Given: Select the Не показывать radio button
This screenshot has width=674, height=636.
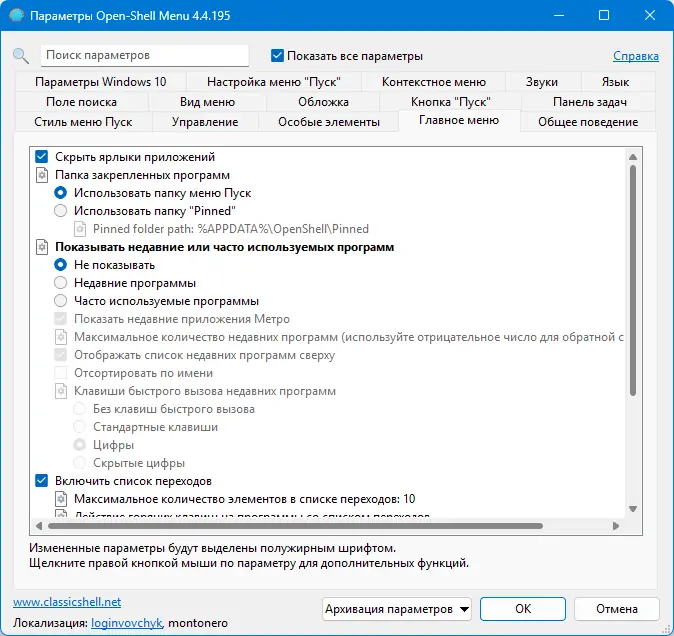Looking at the screenshot, I should pyautogui.click(x=61, y=265).
